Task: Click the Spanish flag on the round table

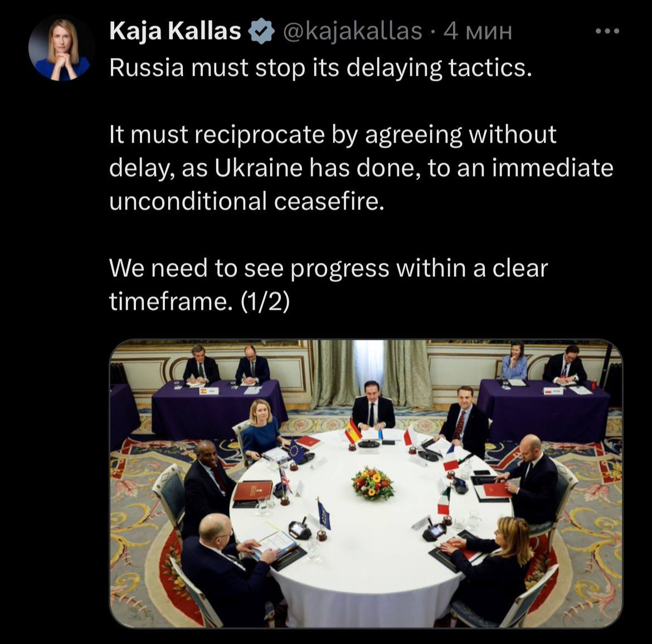Action: point(354,431)
